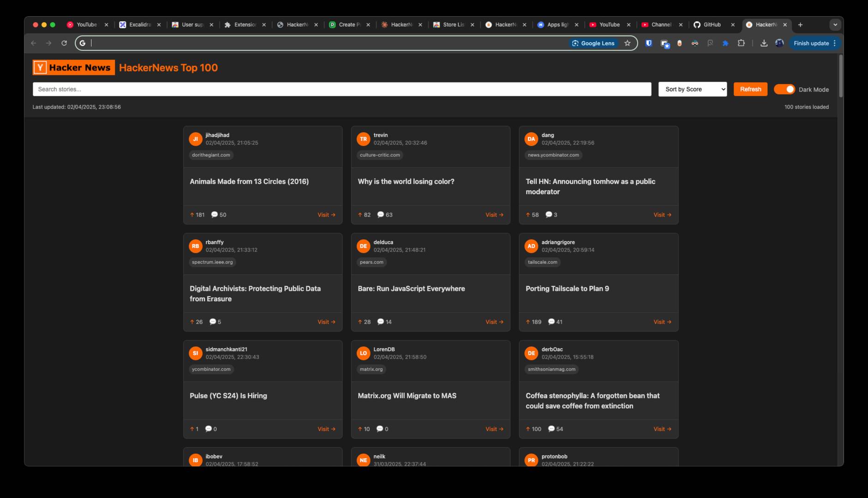This screenshot has height=498, width=868.
Task: Open the Bitwarden extension icon
Action: tap(649, 43)
